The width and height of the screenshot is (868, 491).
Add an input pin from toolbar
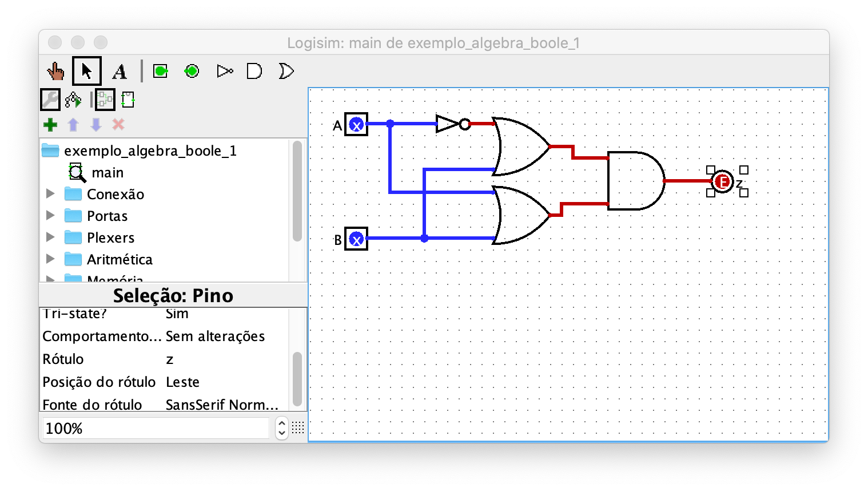point(161,71)
